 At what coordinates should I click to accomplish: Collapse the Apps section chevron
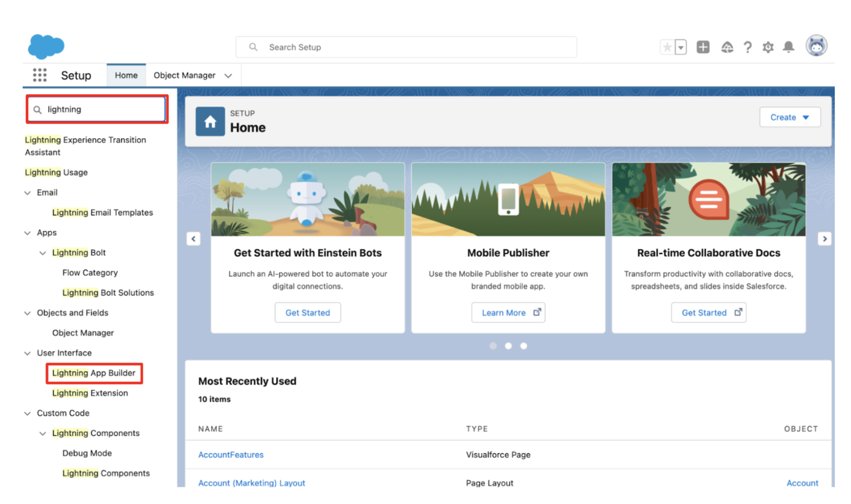27,233
